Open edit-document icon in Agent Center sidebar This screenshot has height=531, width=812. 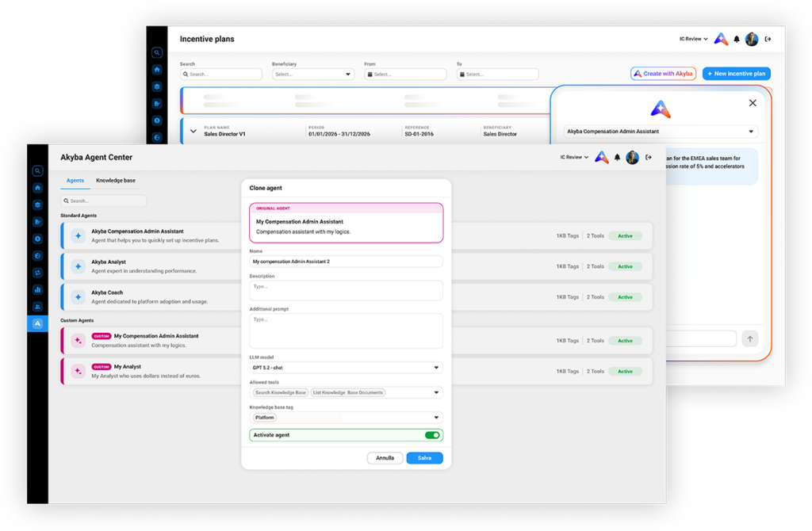coord(37,222)
